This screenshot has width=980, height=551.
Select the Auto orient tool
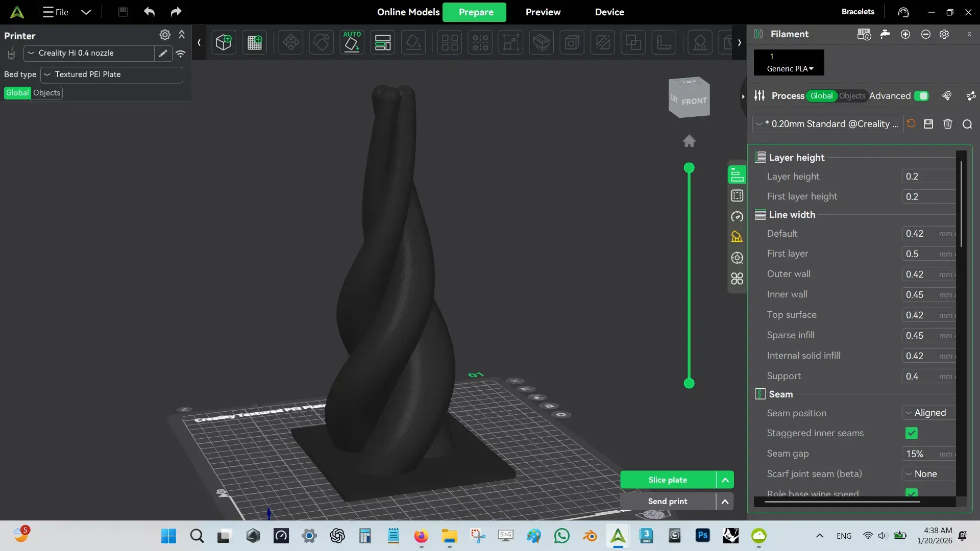pyautogui.click(x=352, y=42)
